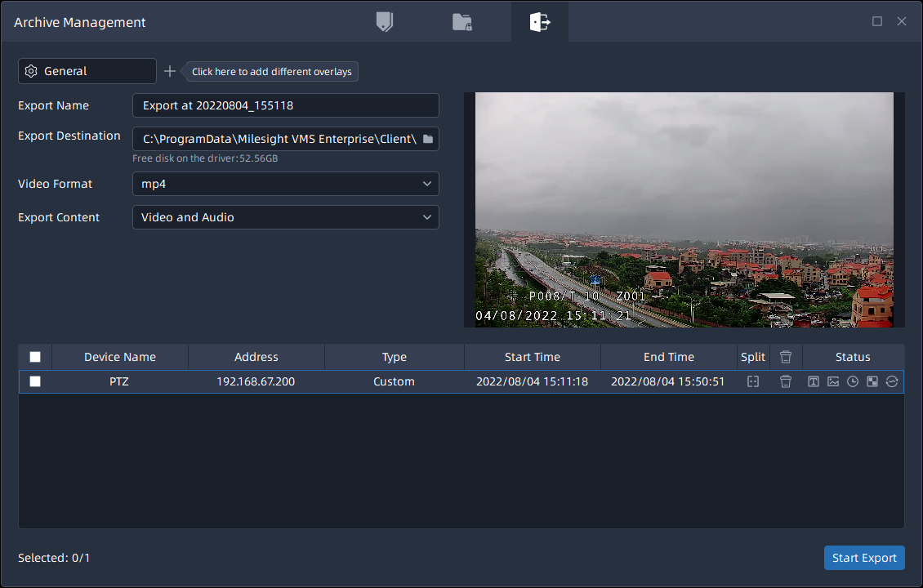Screen dimensions: 923x588
Task: Click the circular wave status icon
Action: pos(892,381)
